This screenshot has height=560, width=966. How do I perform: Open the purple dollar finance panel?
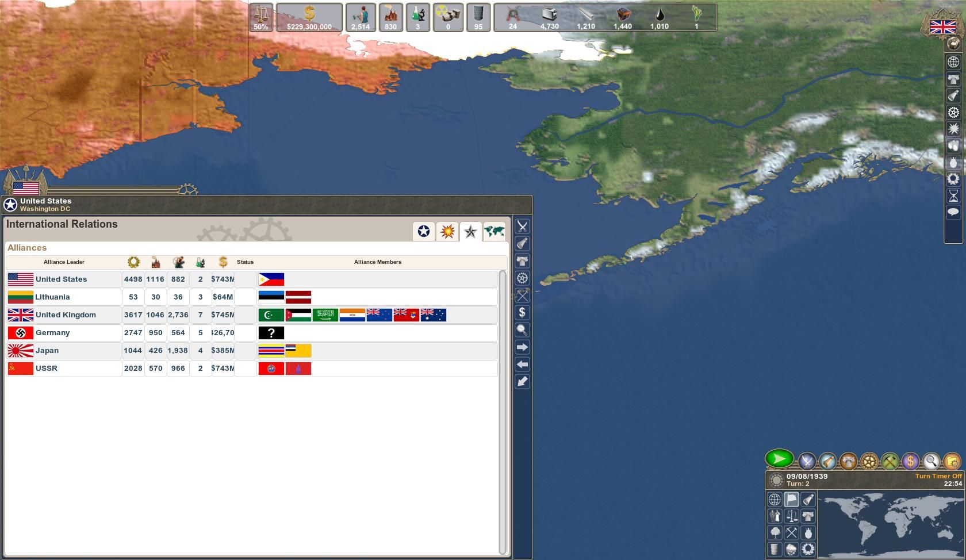910,461
